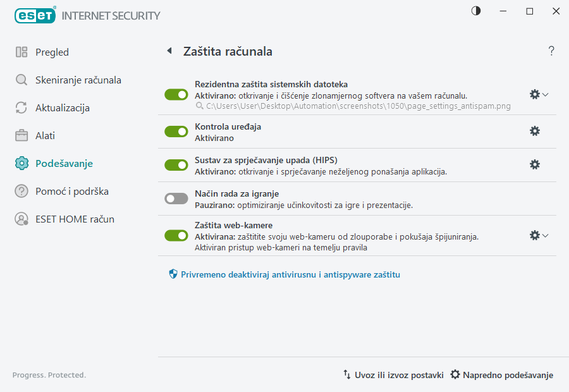The width and height of the screenshot is (569, 392).
Task: Open Kontrola uređaja settings via gear icon
Action: tap(535, 131)
